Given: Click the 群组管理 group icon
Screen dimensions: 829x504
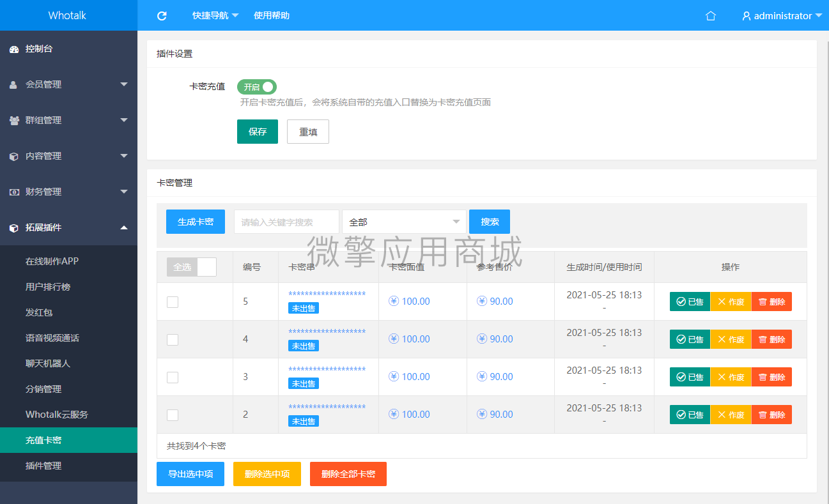Looking at the screenshot, I should (14, 120).
